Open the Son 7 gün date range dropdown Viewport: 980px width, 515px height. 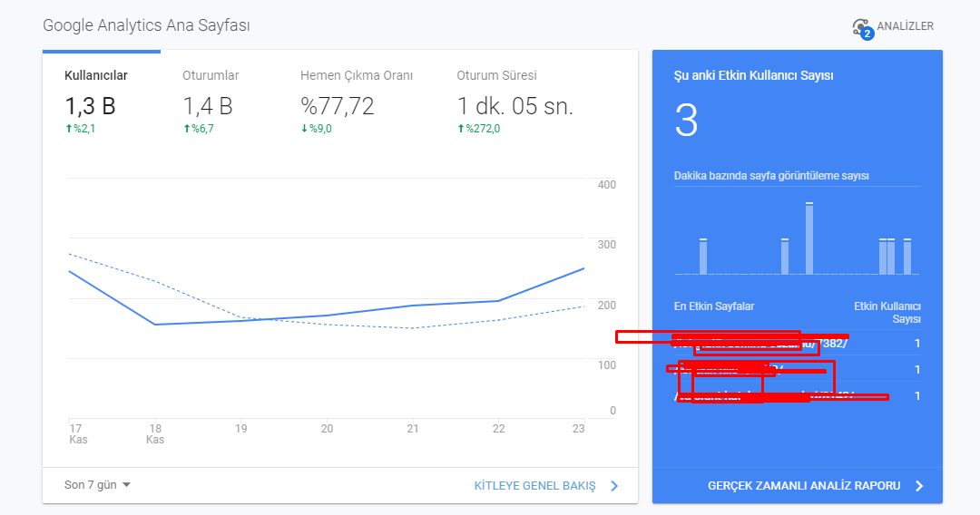tap(97, 485)
